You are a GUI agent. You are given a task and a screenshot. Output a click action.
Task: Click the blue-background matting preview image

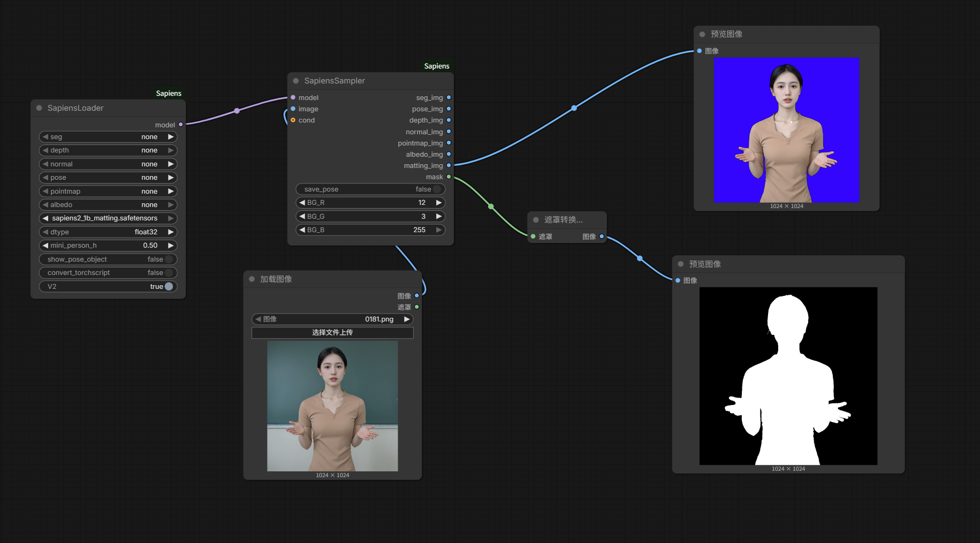click(786, 130)
